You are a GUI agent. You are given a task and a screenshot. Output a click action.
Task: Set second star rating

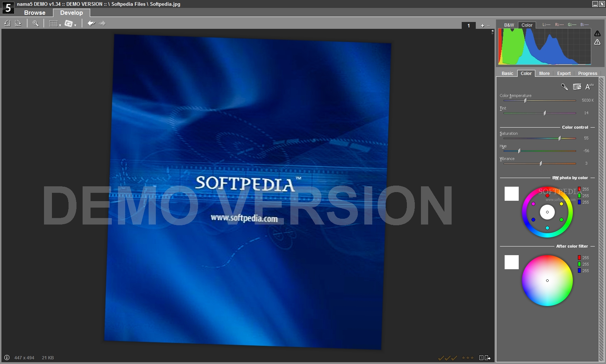tap(468, 358)
